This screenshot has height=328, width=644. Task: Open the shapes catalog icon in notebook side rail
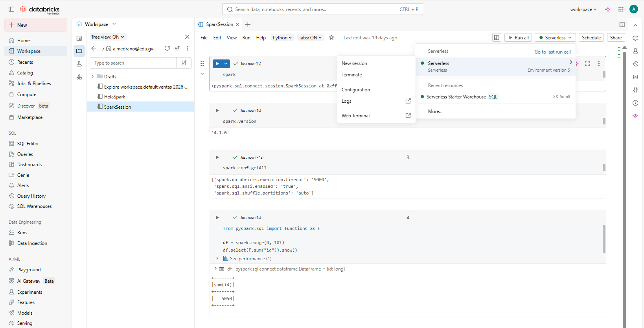(x=79, y=77)
